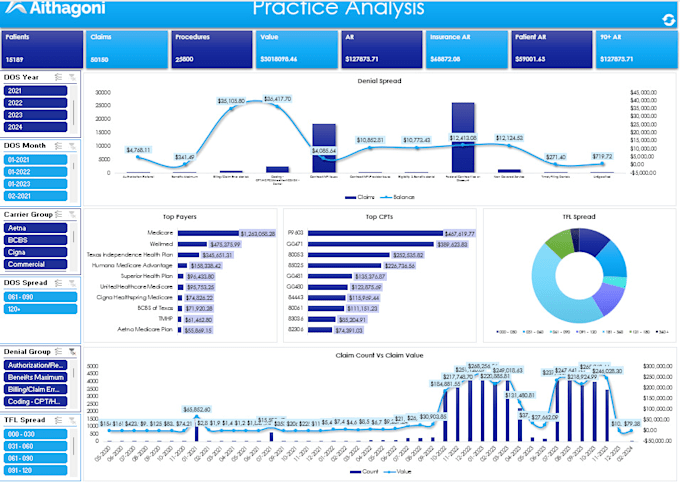Screen dimensions: 680x482
Task: Click the Count legend entry in bottom chart
Action: [364, 472]
